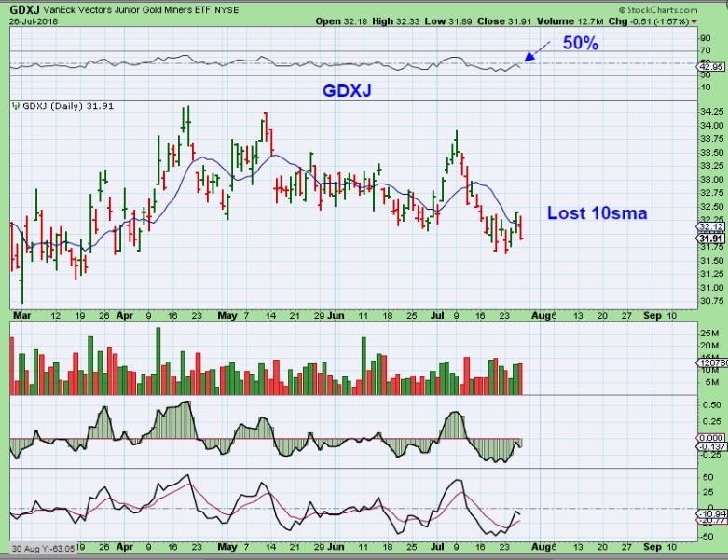The width and height of the screenshot is (728, 560).
Task: Click the tallest green April volume bar
Action: click(x=158, y=361)
